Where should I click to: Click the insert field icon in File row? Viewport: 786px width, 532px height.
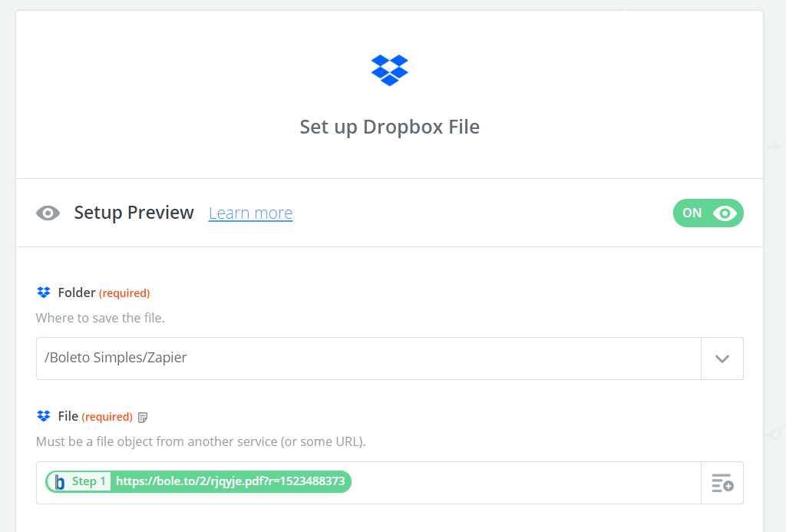(x=722, y=483)
